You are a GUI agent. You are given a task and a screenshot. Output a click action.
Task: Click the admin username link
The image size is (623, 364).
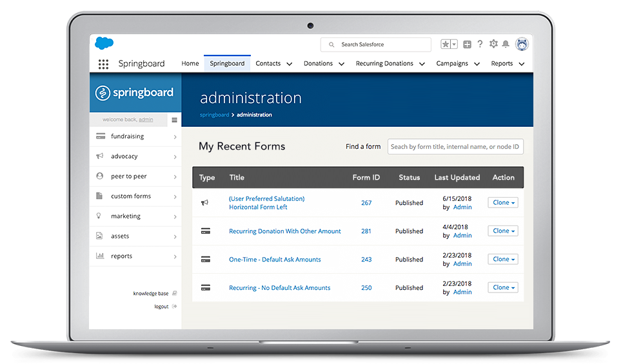pos(146,119)
